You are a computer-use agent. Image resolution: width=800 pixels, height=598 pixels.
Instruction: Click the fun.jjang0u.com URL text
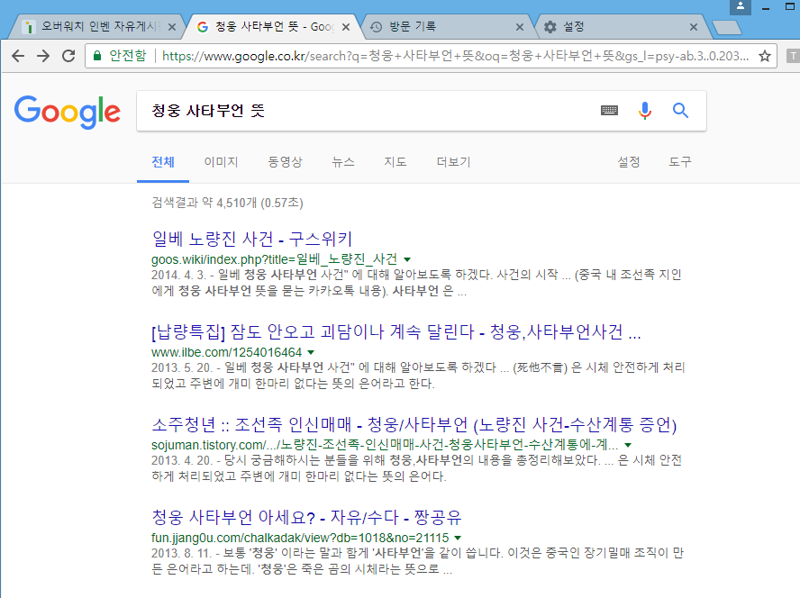pyautogui.click(x=300, y=538)
